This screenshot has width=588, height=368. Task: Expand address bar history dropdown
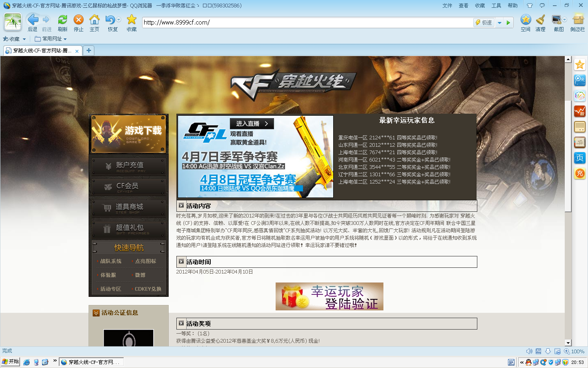499,22
